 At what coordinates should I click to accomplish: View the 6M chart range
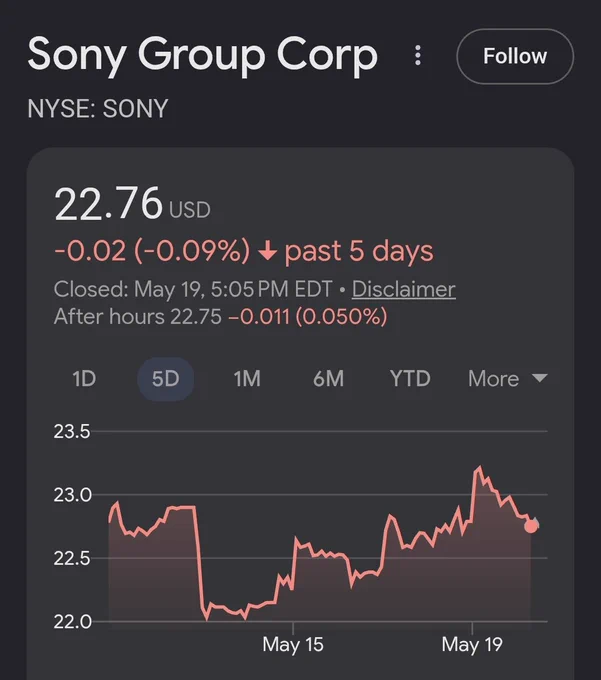[328, 379]
